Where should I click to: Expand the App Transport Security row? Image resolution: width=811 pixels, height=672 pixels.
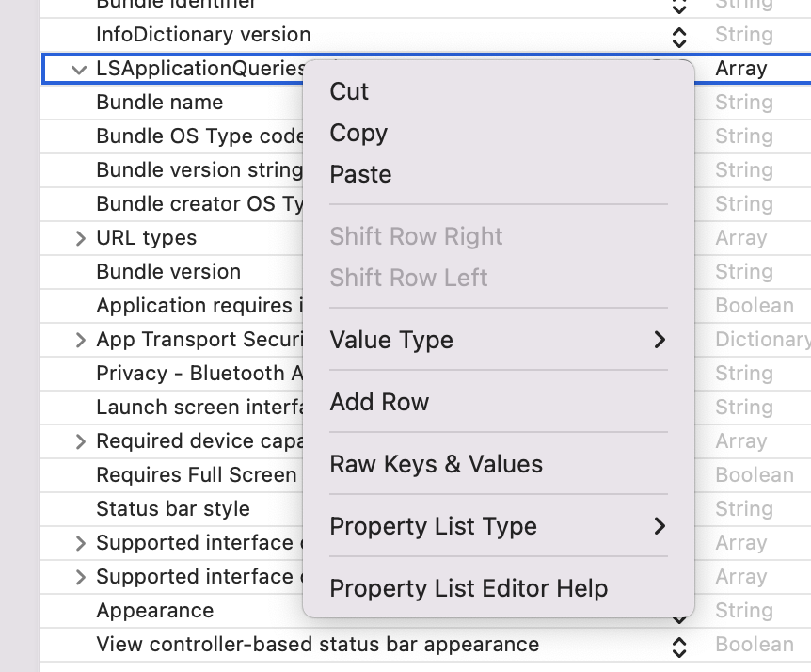coord(80,340)
